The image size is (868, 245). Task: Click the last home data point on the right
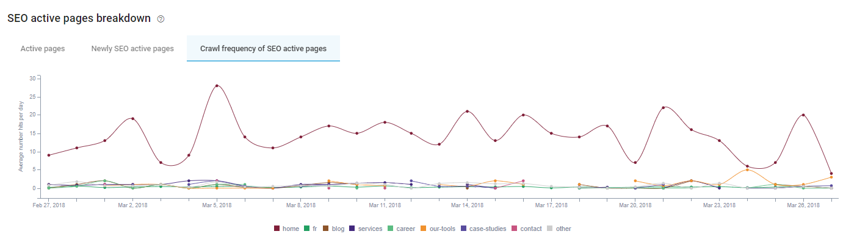click(831, 173)
